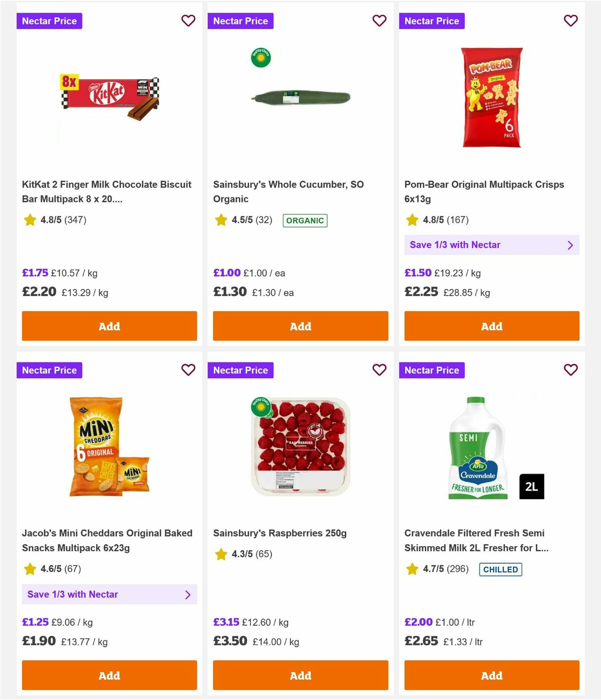This screenshot has height=700, width=601.
Task: Select the Nectar Price badge on the KitKat tile
Action: 50,21
